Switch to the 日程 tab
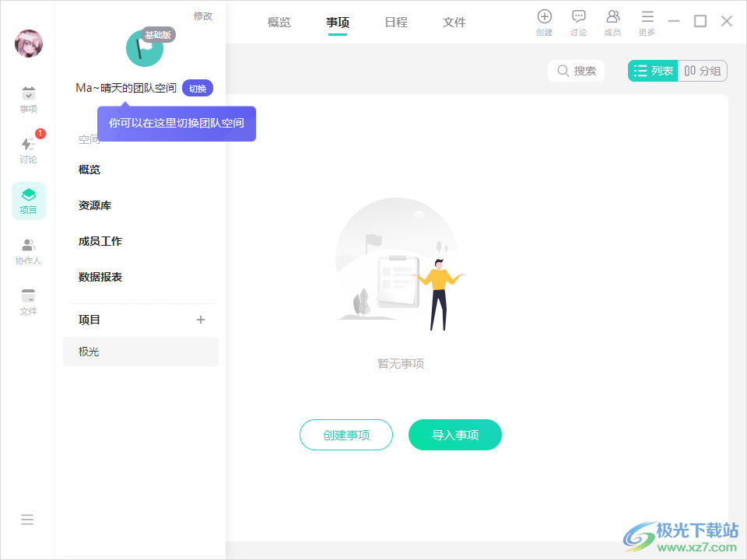 coord(396,22)
